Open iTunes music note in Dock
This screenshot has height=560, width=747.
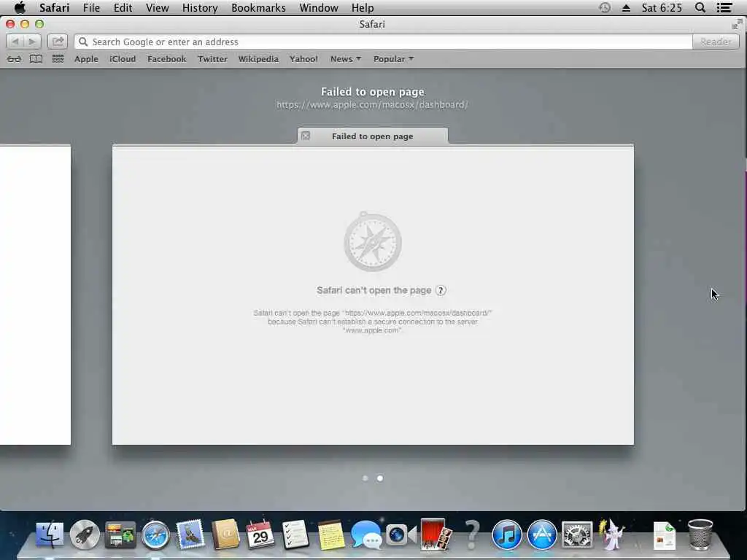(x=507, y=534)
